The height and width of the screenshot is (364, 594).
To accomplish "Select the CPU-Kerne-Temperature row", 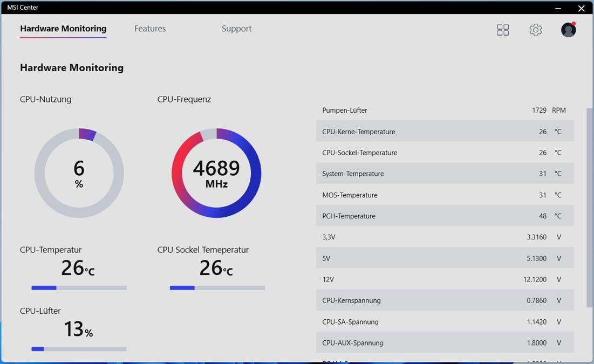I will 445,132.
